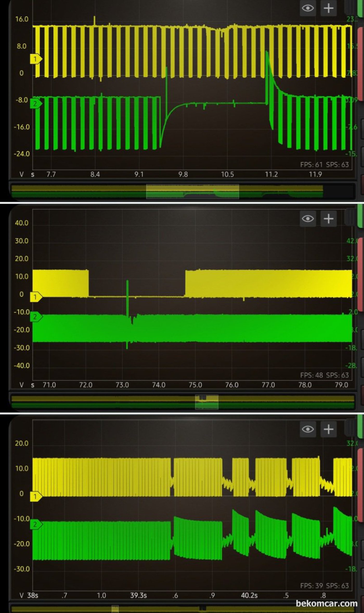The width and height of the screenshot is (364, 613).
Task: Click the 9.8 time label on top axis
Action: (x=183, y=174)
